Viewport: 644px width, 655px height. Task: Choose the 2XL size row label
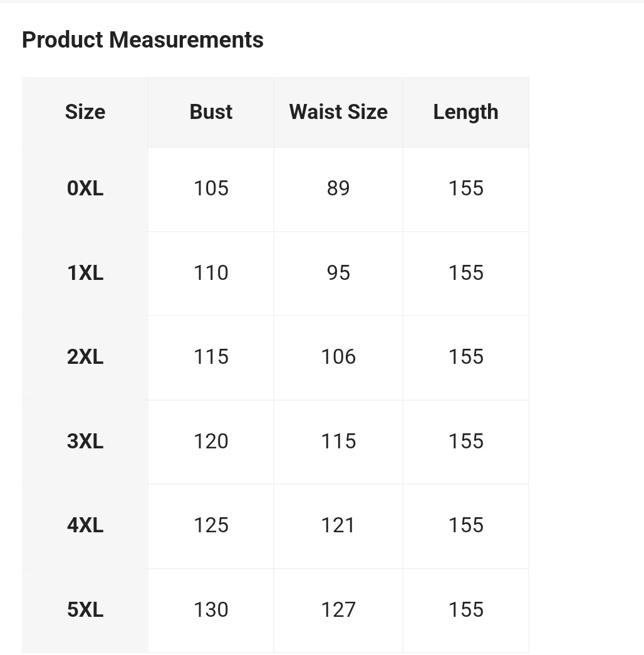pos(85,357)
